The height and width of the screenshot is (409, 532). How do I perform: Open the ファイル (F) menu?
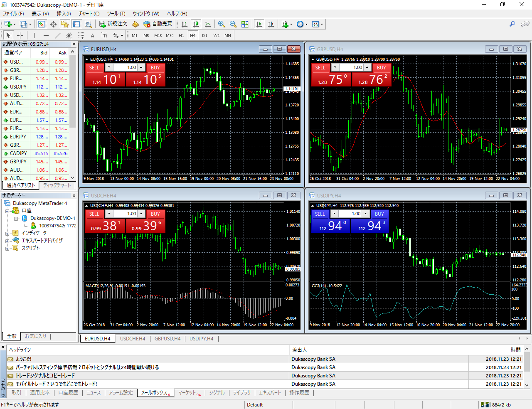13,13
